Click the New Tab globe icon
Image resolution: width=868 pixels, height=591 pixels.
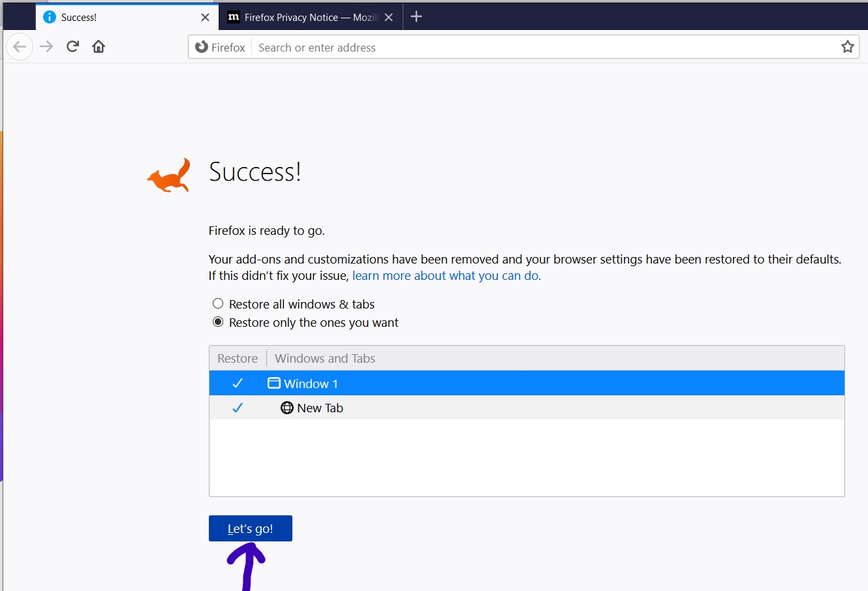pyautogui.click(x=287, y=408)
